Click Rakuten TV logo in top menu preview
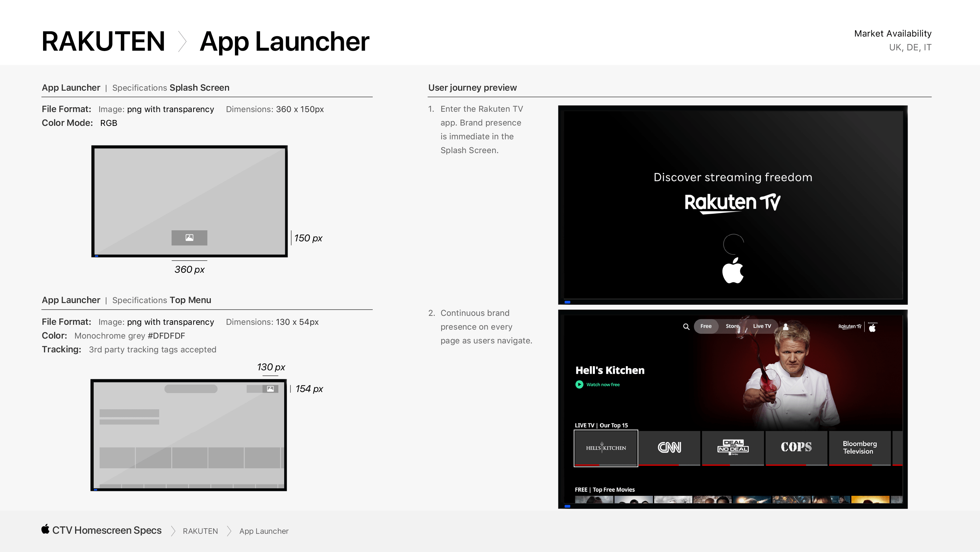The width and height of the screenshot is (980, 552). tap(849, 327)
